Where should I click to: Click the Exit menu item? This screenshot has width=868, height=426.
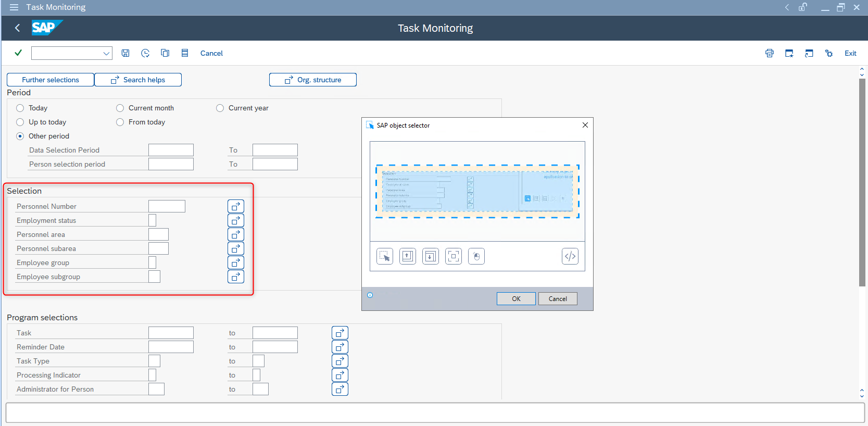tap(850, 53)
